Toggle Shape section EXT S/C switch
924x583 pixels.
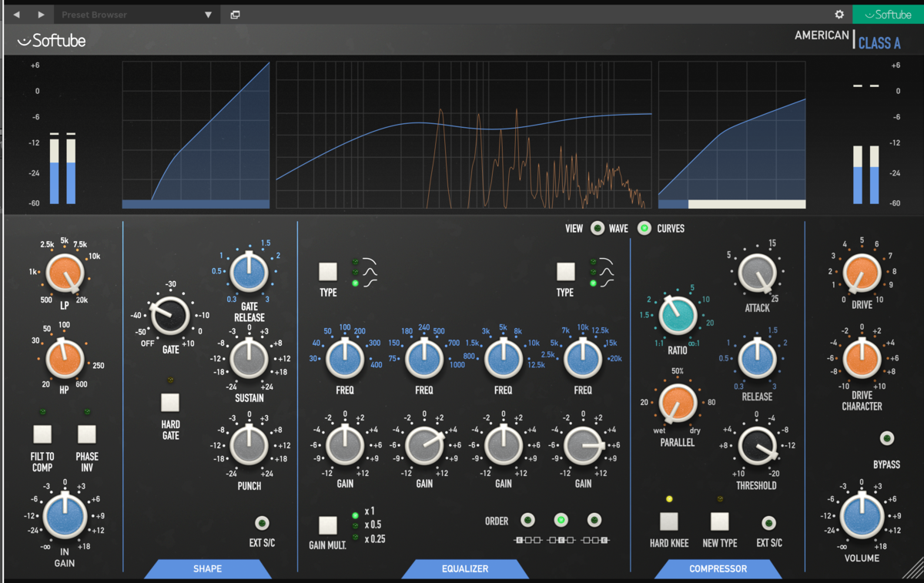pos(262,523)
